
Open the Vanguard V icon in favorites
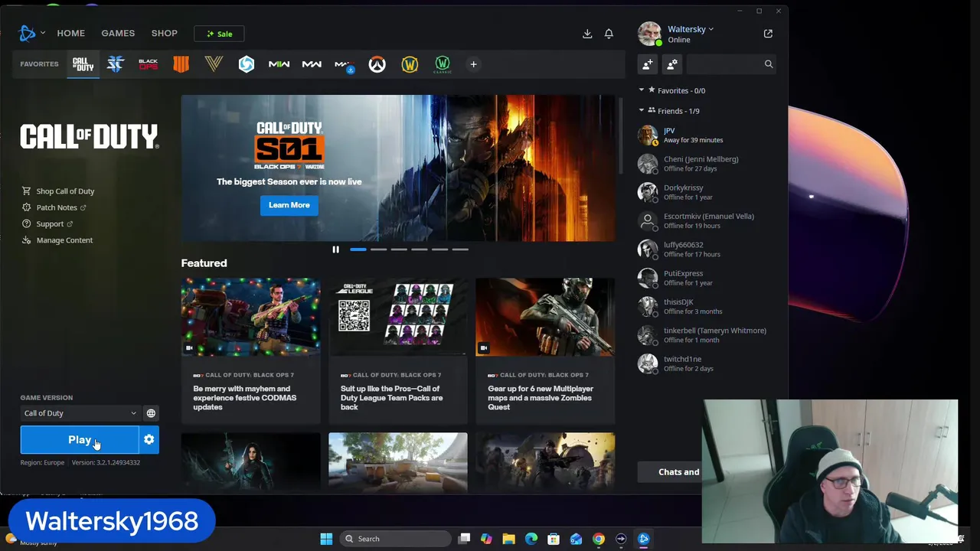pos(214,64)
